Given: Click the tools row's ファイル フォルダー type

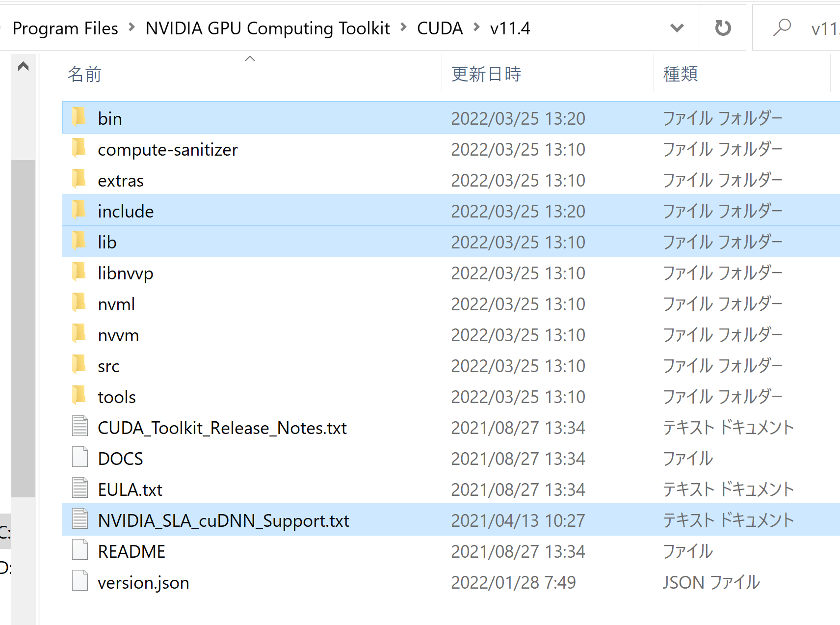Looking at the screenshot, I should point(722,397).
